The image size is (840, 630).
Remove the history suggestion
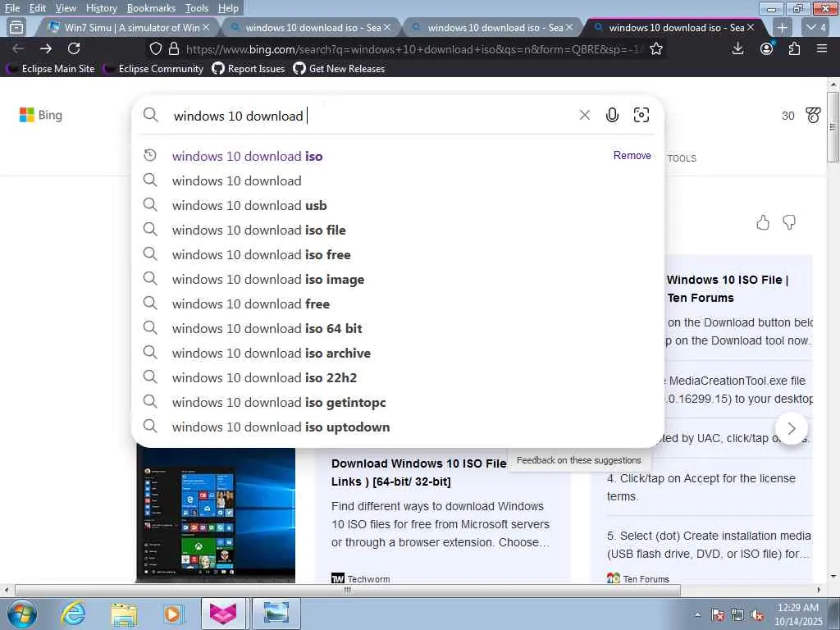click(632, 155)
